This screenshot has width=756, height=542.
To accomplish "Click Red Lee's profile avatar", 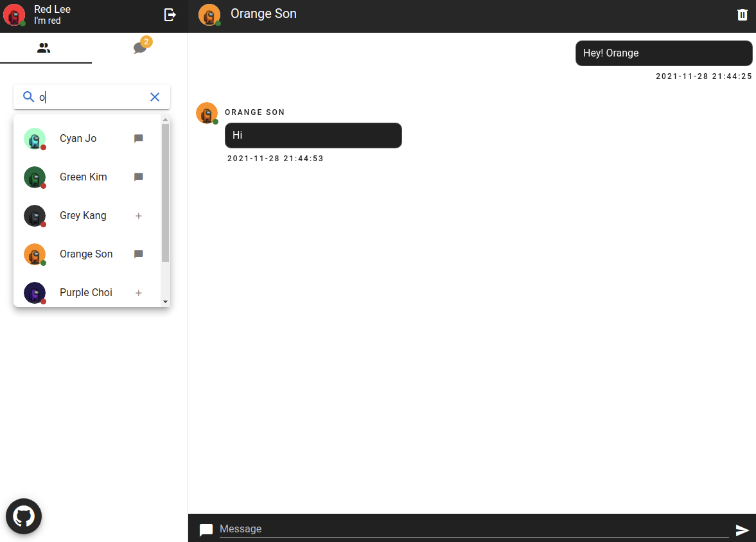I will [x=14, y=15].
